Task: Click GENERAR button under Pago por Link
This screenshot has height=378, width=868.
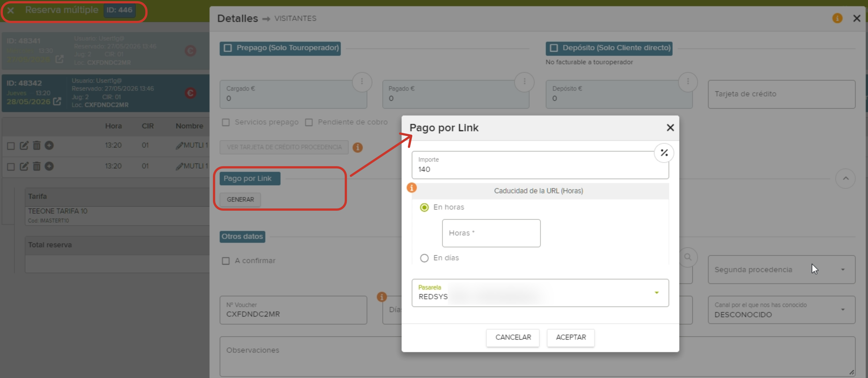Action: point(240,199)
